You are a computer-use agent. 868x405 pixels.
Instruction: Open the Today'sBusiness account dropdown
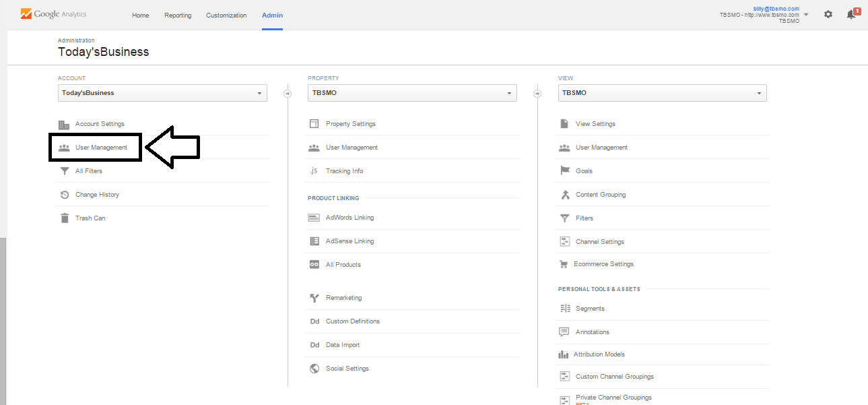tap(162, 93)
